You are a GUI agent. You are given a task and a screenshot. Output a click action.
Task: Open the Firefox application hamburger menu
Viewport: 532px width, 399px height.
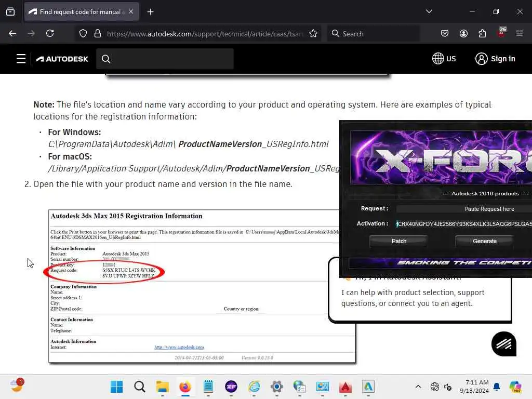point(520,33)
